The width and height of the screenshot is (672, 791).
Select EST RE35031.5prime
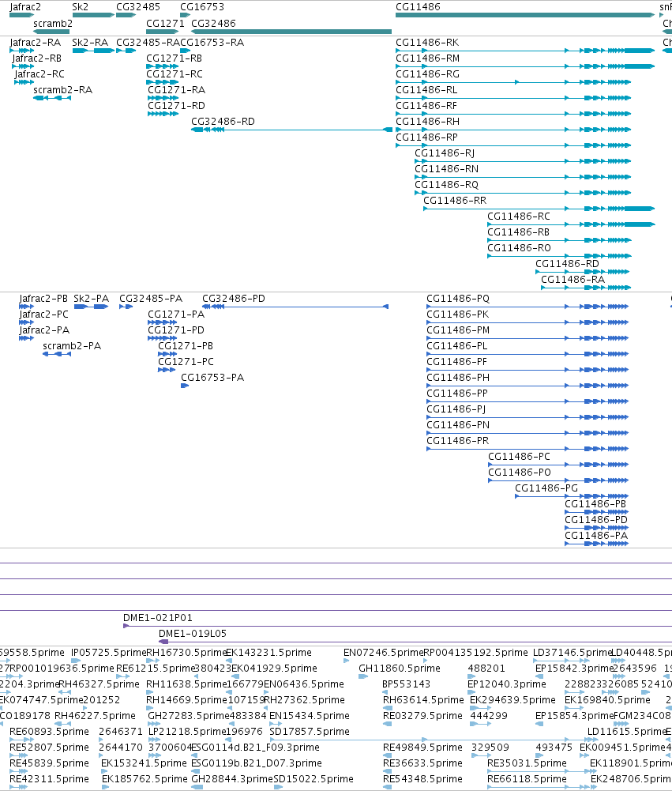click(527, 763)
